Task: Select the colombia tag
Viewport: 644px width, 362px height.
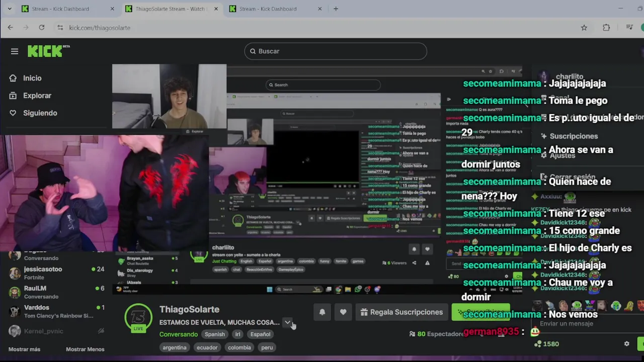Action: pyautogui.click(x=239, y=347)
